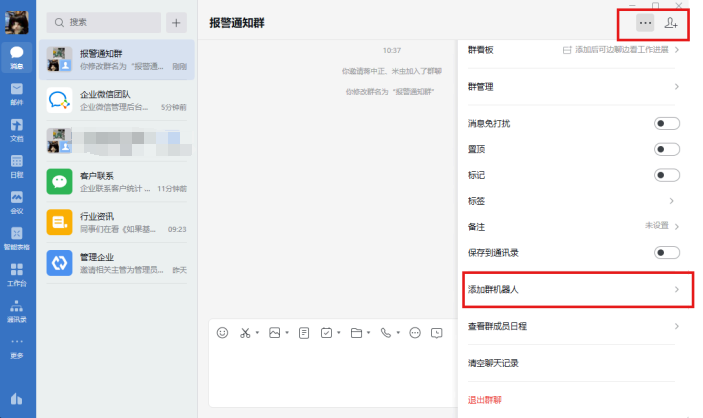This screenshot has height=418, width=703.
Task: Click the 企业微信团队 chat avatar icon
Action: tap(59, 100)
